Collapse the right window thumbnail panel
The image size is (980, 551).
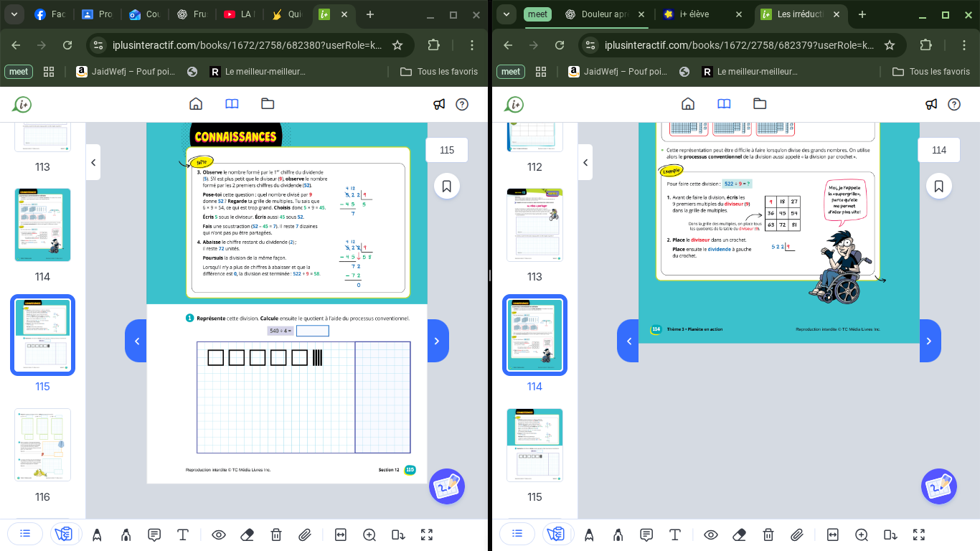(585, 163)
